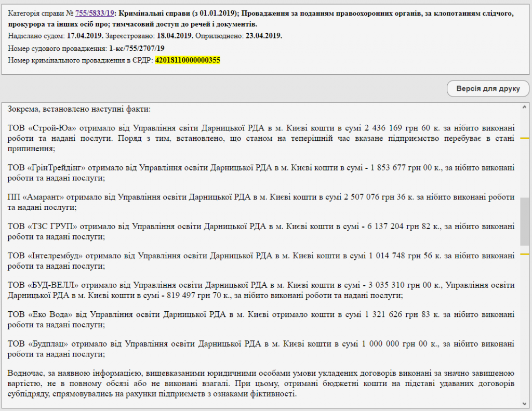Click the scrollbar up arrow
Screen dimensions: 532x411
524,107
